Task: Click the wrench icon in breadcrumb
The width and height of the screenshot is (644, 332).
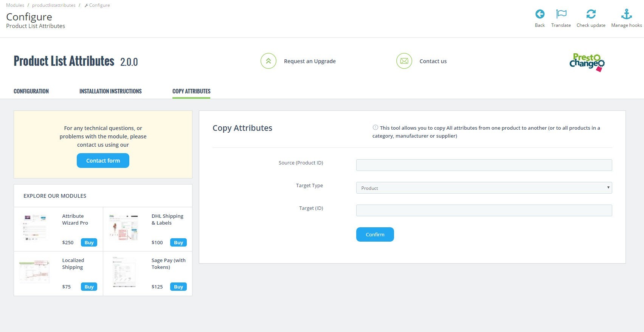Action: click(86, 5)
